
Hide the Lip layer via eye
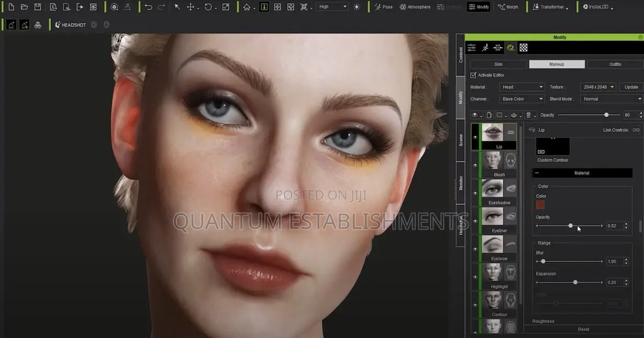475,137
